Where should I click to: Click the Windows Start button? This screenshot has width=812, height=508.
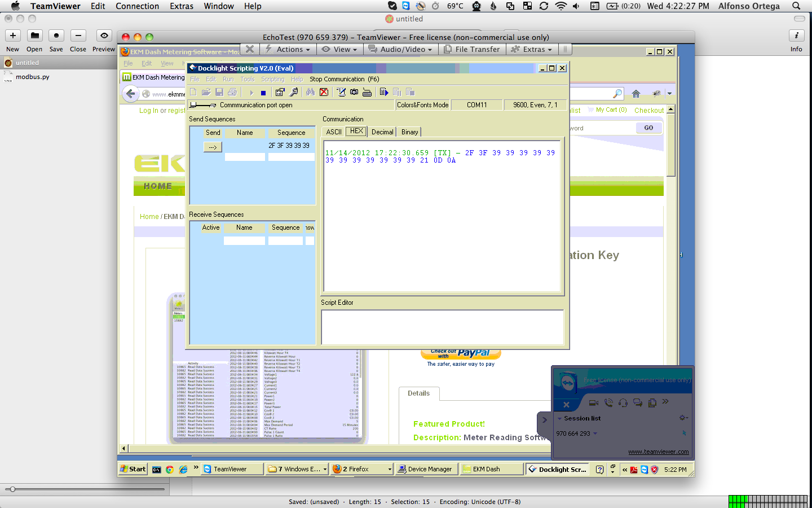click(133, 469)
